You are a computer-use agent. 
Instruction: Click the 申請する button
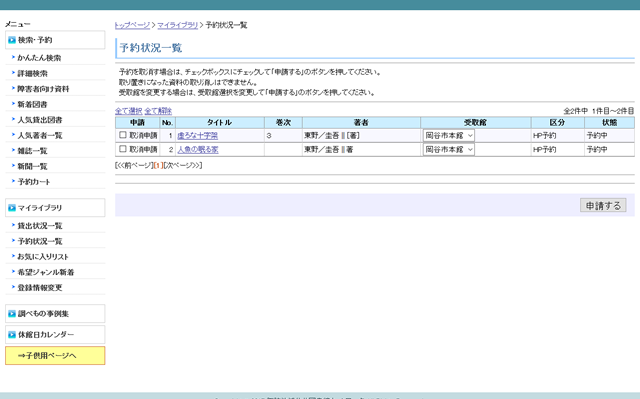(x=603, y=205)
